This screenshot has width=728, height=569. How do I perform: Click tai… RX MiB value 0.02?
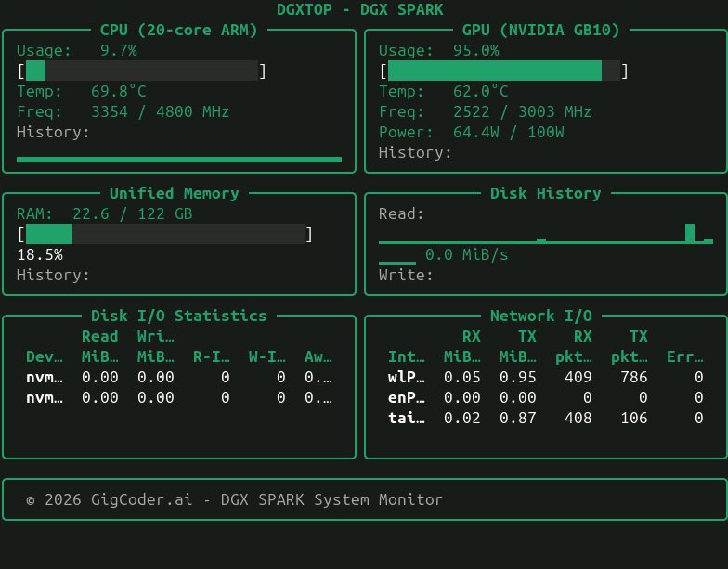pyautogui.click(x=462, y=418)
